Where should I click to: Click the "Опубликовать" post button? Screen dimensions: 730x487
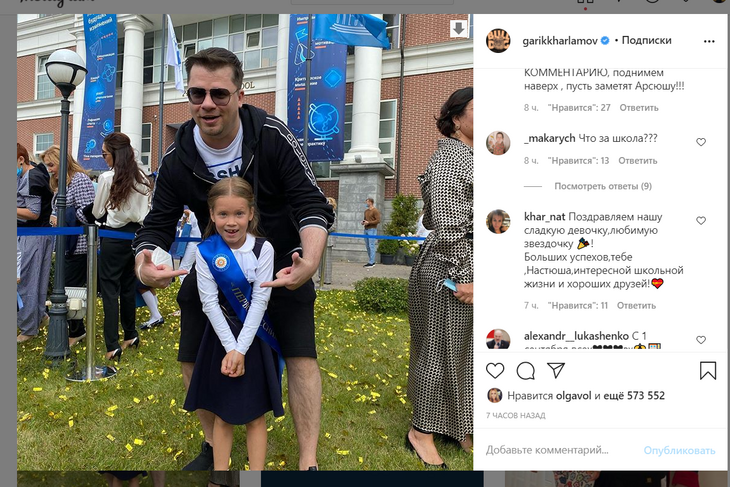(679, 450)
